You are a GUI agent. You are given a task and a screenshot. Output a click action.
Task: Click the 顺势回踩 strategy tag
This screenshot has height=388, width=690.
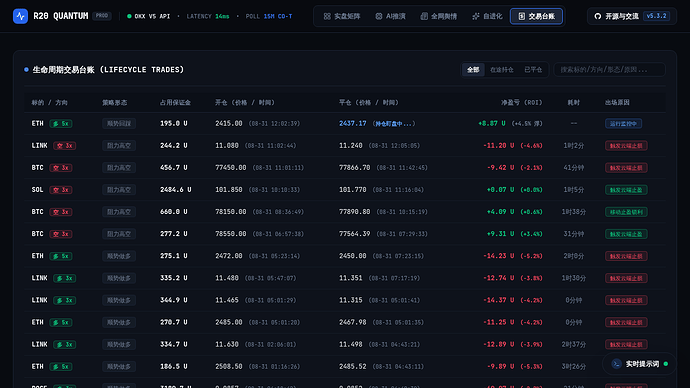[119, 124]
